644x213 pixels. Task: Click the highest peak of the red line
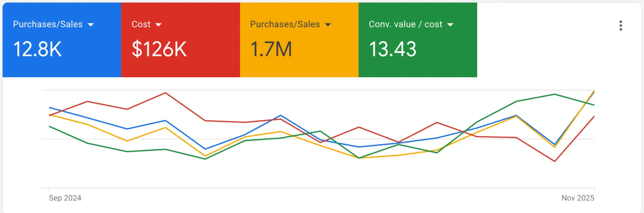click(165, 93)
